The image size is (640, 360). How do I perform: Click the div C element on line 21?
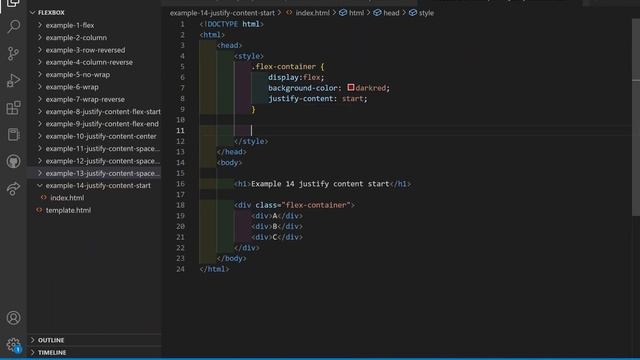tap(277, 237)
